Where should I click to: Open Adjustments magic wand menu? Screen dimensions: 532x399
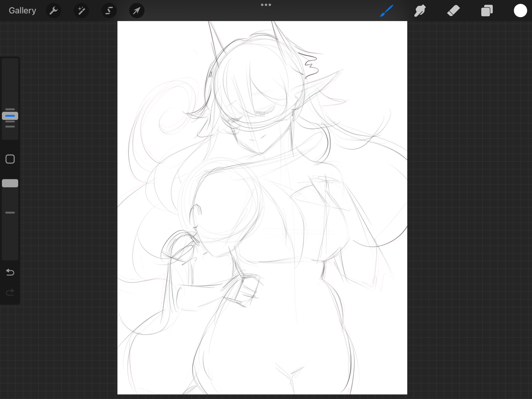pos(81,11)
